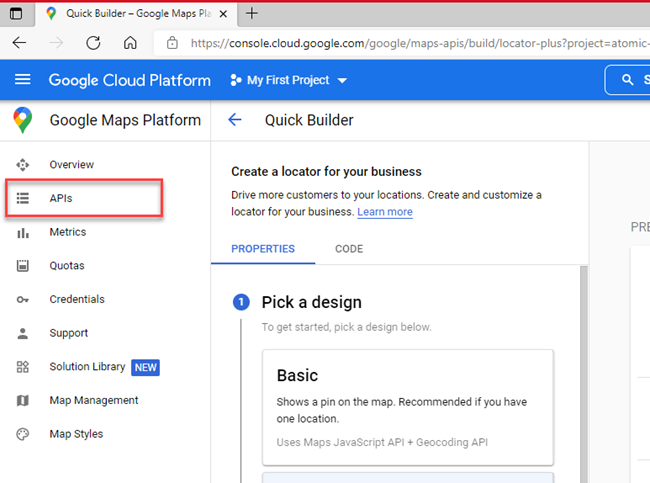
Task: Go back using Quick Builder arrow
Action: pyautogui.click(x=235, y=120)
